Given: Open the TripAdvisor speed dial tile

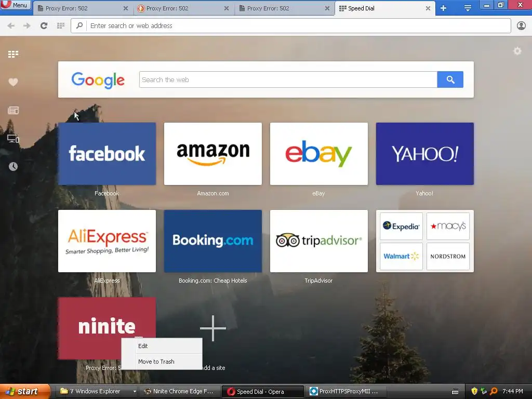Looking at the screenshot, I should coord(318,241).
